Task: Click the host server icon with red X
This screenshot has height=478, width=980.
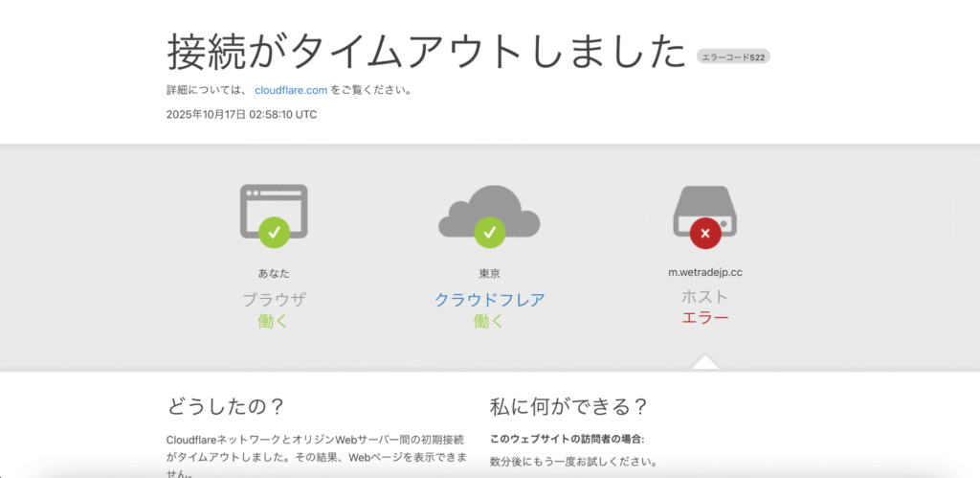Action: click(705, 217)
